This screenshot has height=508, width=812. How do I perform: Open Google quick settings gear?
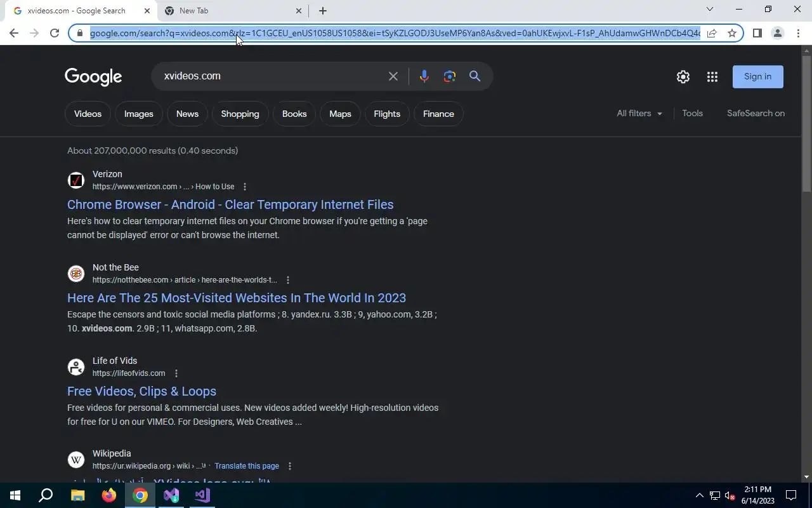coord(683,77)
